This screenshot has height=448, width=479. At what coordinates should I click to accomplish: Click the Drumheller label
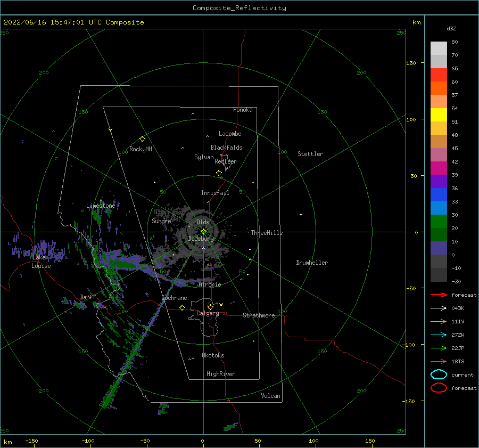312,263
